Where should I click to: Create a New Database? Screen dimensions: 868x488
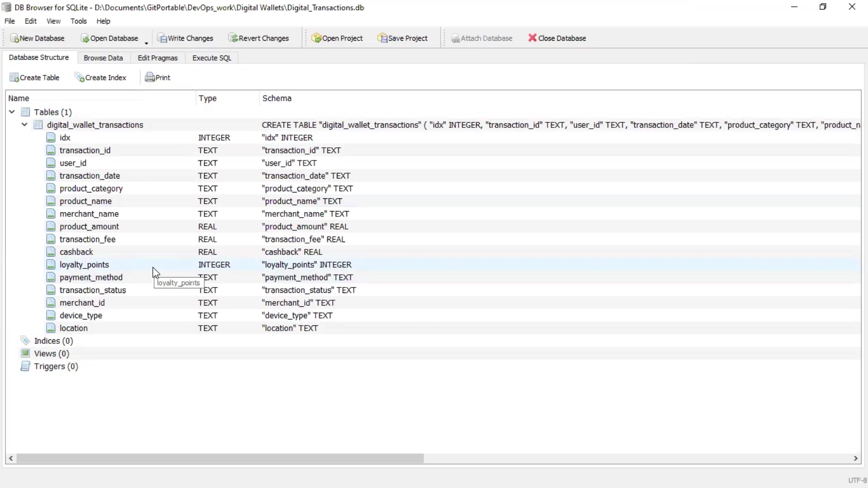tap(38, 38)
